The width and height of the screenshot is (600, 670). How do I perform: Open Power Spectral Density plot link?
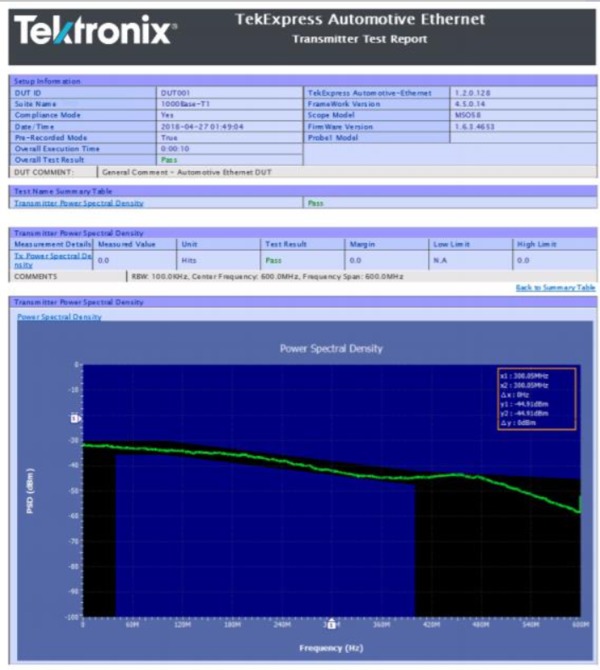[59, 317]
